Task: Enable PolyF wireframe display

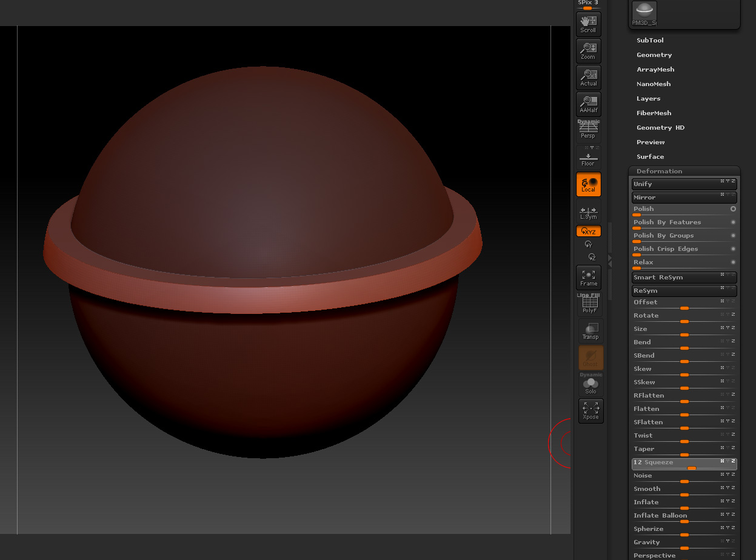Action: (x=589, y=304)
